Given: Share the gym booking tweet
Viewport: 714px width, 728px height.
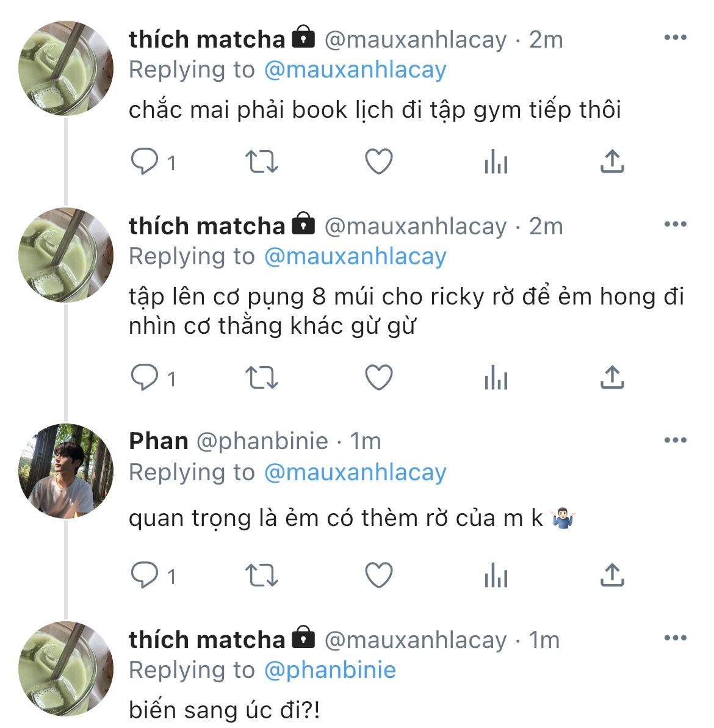Looking at the screenshot, I should click(611, 162).
